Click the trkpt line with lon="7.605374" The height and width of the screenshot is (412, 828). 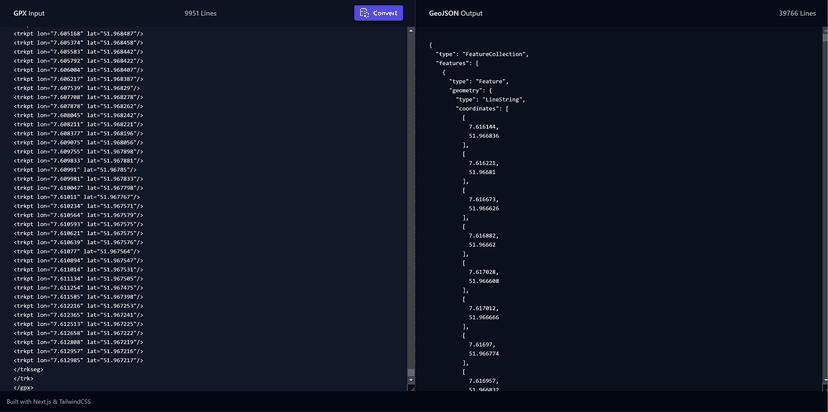78,42
